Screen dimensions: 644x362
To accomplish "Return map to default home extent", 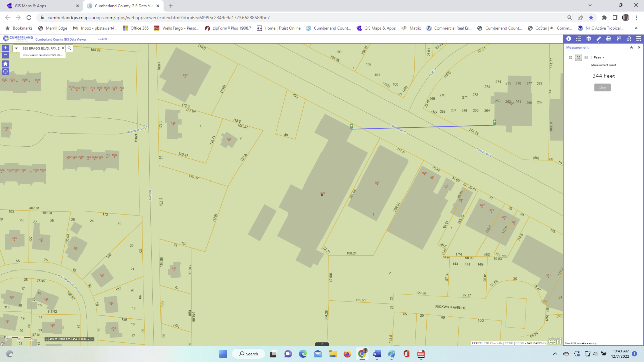I will pos(5,64).
